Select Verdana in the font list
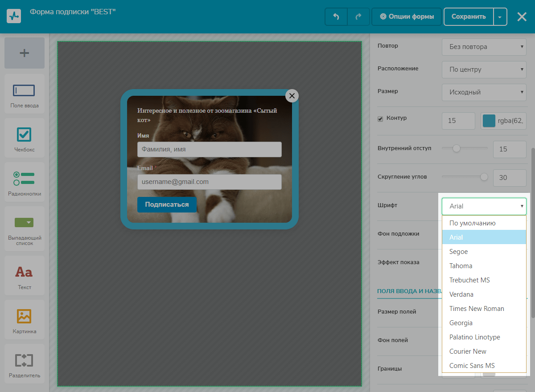Image resolution: width=535 pixels, height=392 pixels. coord(461,294)
